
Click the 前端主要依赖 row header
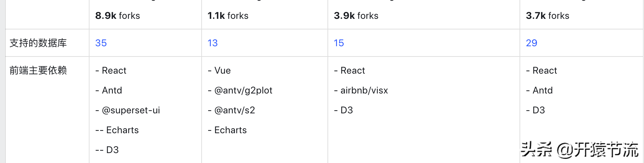pyautogui.click(x=38, y=71)
